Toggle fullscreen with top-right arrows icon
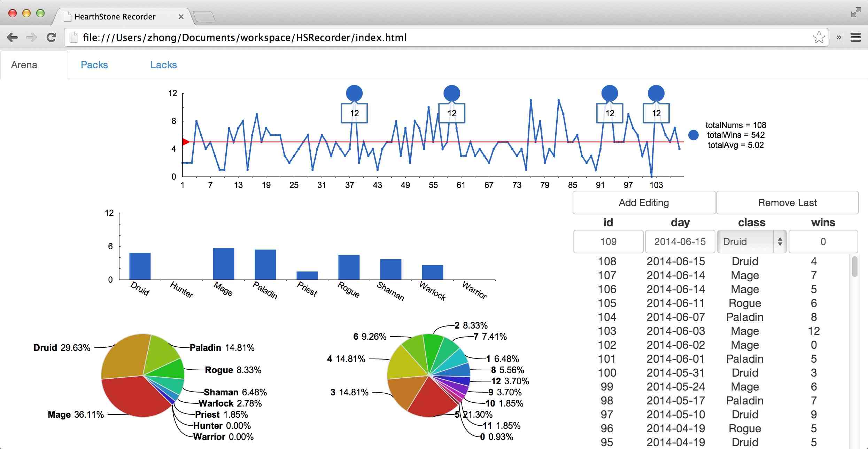The height and width of the screenshot is (449, 868). 855,12
